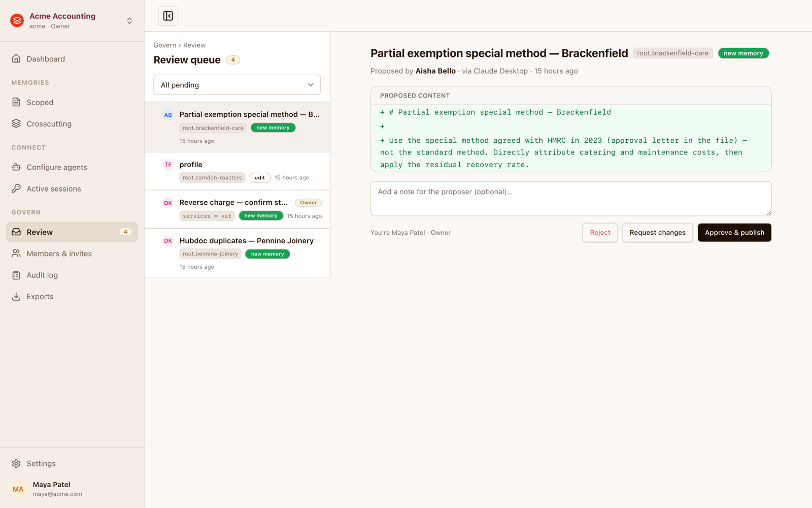Click the Review queue count badge
The width and height of the screenshot is (812, 508).
click(233, 60)
